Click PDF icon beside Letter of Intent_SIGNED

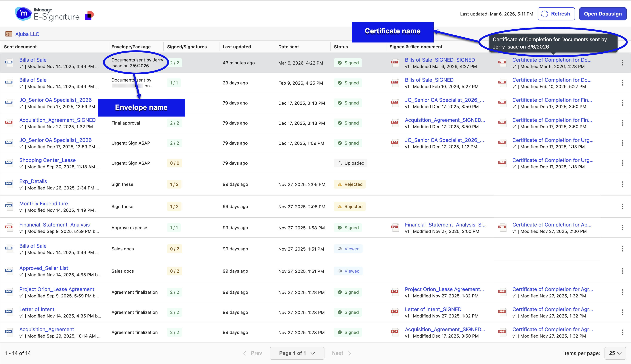tap(395, 312)
